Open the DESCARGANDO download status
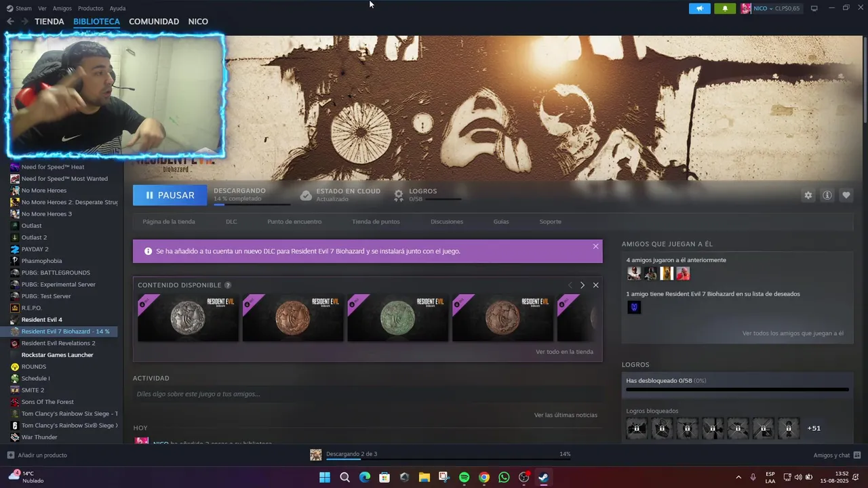The width and height of the screenshot is (868, 488). (239, 191)
